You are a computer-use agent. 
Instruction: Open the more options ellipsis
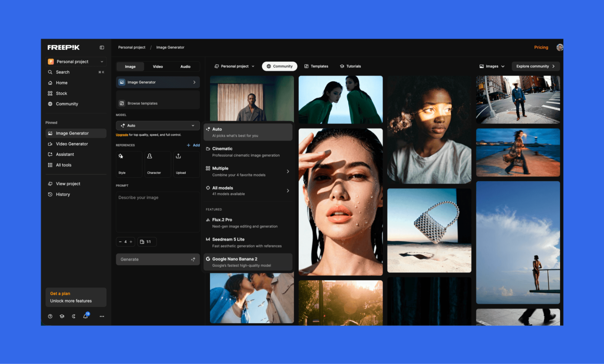pyautogui.click(x=102, y=316)
